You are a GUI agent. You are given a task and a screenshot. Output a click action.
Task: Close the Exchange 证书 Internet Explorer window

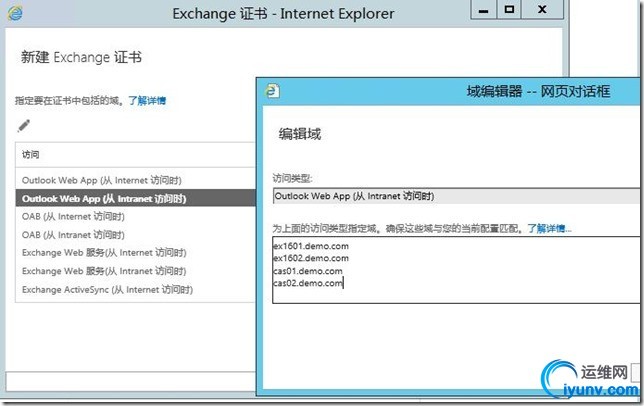[x=542, y=10]
